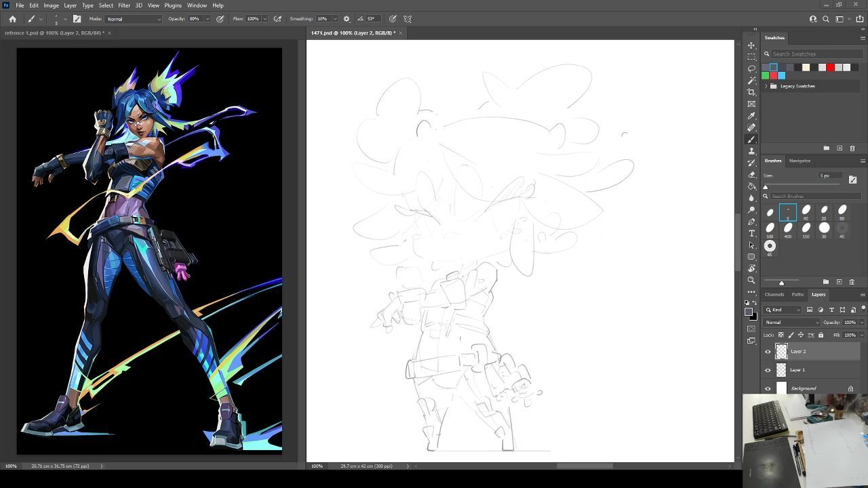Select the Clone Stamp tool
868x488 pixels.
[751, 151]
